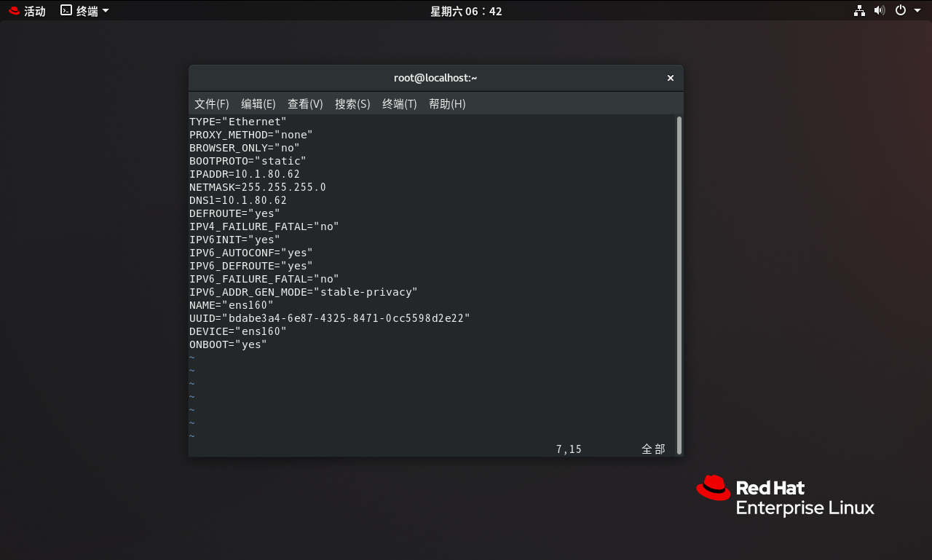The image size is (932, 560).
Task: Click the line PROXY_METHOD="none"
Action: point(251,135)
